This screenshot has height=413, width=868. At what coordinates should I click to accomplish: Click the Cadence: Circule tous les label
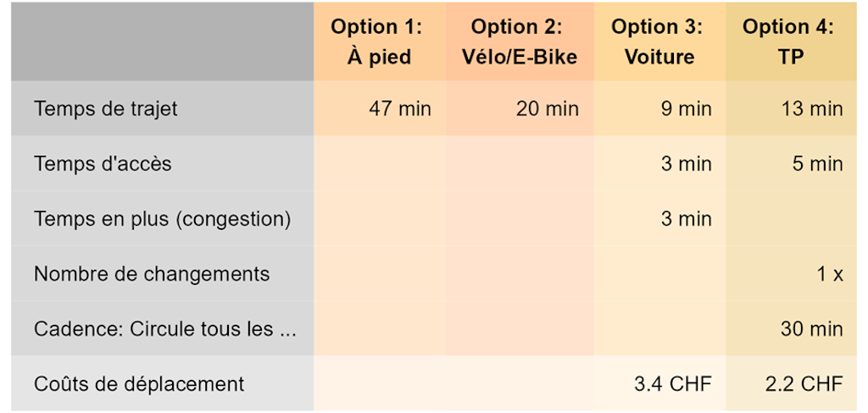165,329
